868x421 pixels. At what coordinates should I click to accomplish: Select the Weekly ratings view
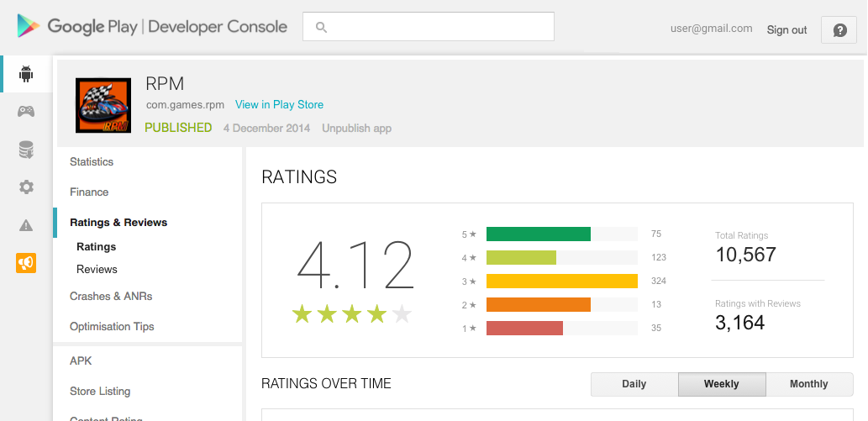coord(721,384)
